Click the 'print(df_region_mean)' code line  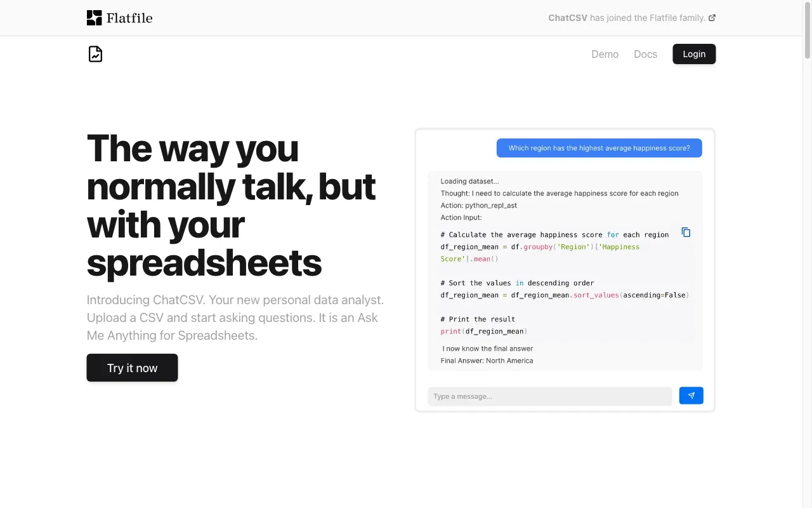[484, 331]
